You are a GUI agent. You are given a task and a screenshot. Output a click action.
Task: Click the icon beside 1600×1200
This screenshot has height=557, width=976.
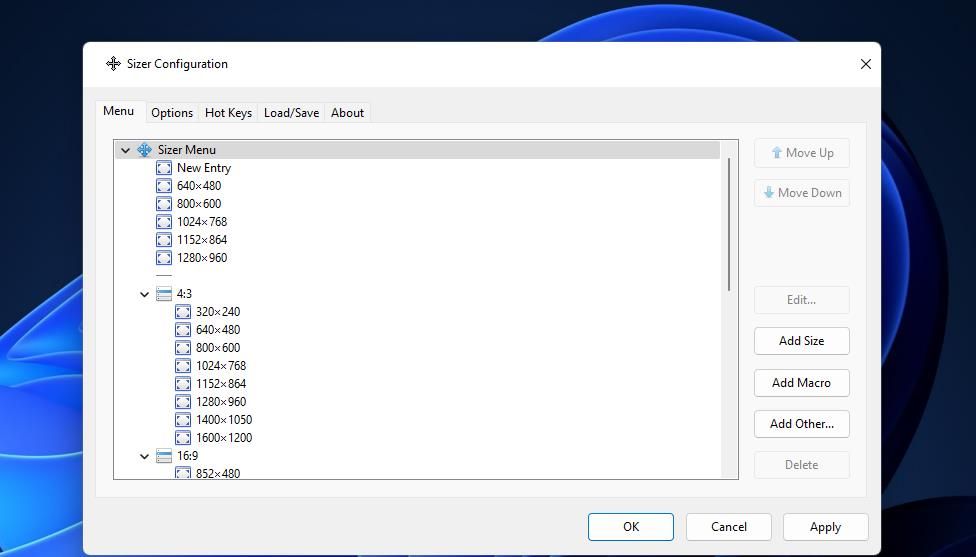pos(183,438)
